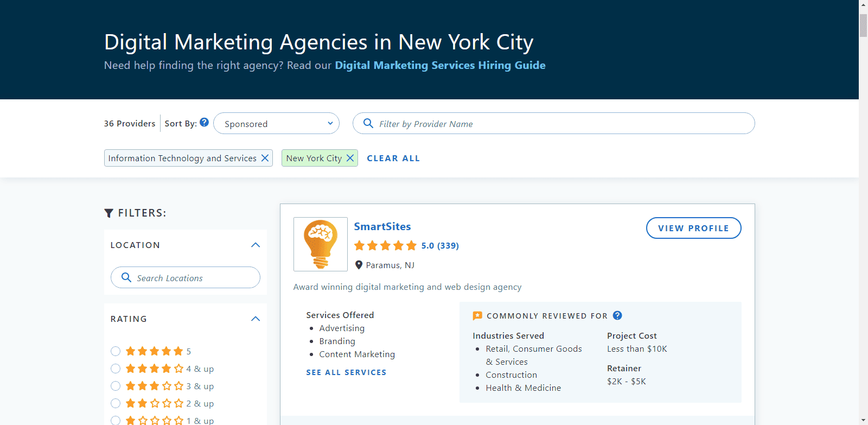Screen dimensions: 868x425
Task: Click 'Branding' in Services Offered
Action: 337,341
